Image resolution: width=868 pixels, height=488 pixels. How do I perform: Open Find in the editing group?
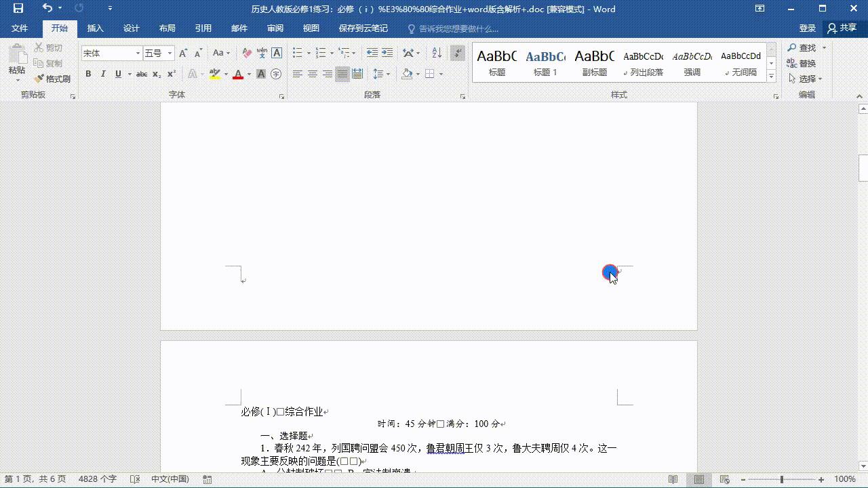click(x=806, y=48)
